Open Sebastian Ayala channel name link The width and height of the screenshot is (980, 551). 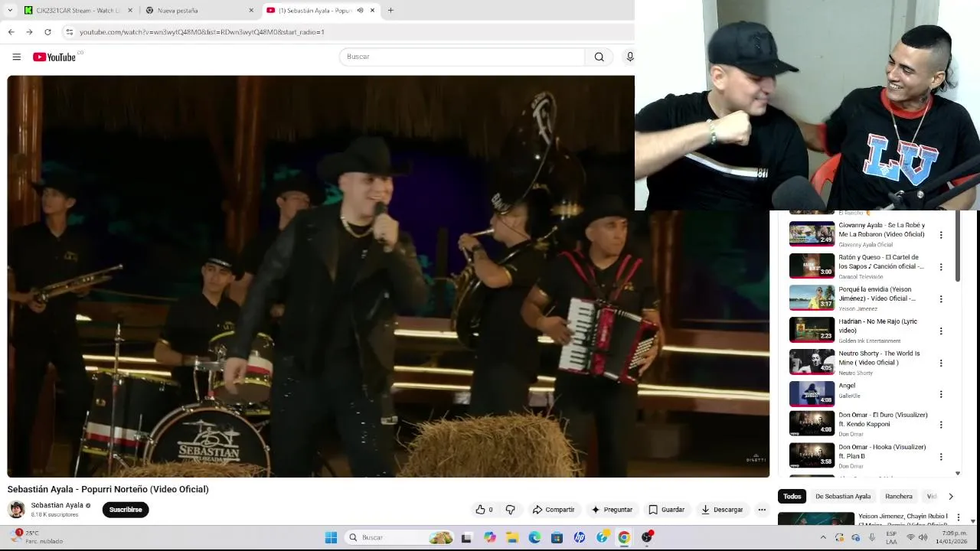pos(57,505)
